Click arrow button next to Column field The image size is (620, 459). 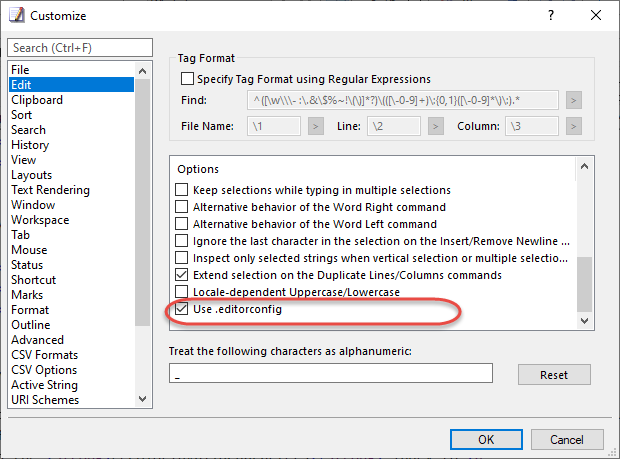coord(573,126)
